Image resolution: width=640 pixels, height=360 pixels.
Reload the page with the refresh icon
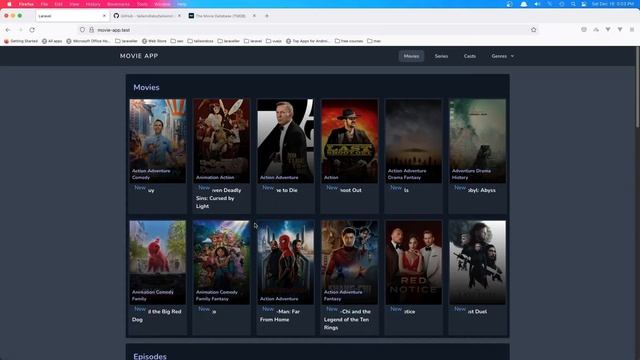pyautogui.click(x=32, y=30)
